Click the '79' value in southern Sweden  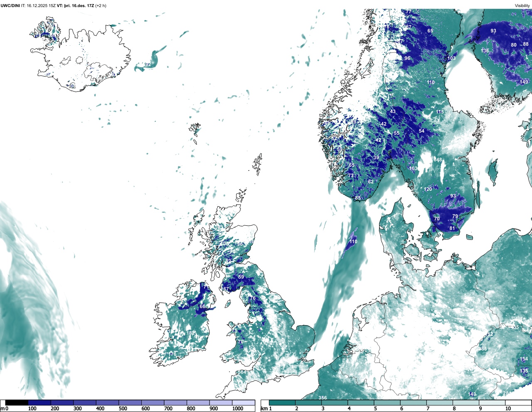pos(455,216)
